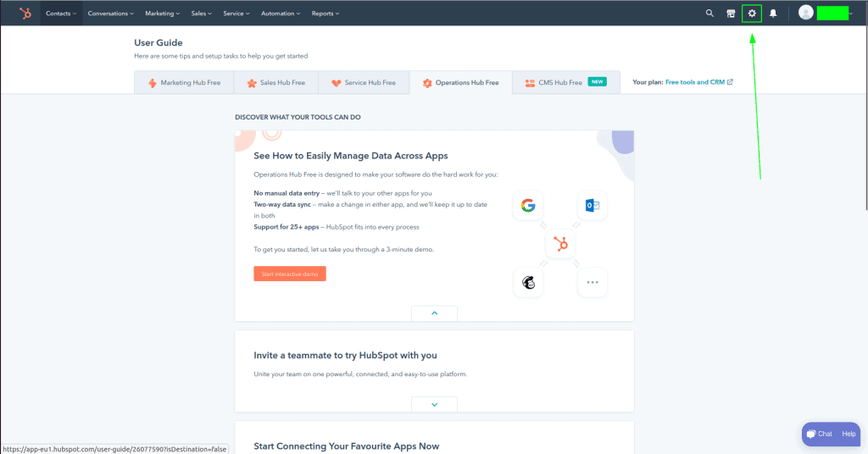Click 'See How to Easily Manage Data' heading
Image resolution: width=868 pixels, height=454 pixels.
[x=351, y=156]
